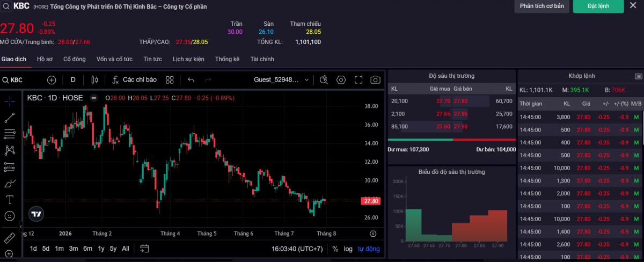
Task: Click the green Đặt lệnh button
Action: 598,6
